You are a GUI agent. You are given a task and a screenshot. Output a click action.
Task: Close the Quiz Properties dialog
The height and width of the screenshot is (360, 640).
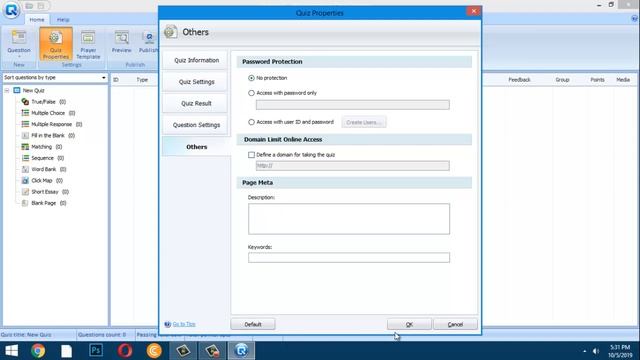pos(473,11)
